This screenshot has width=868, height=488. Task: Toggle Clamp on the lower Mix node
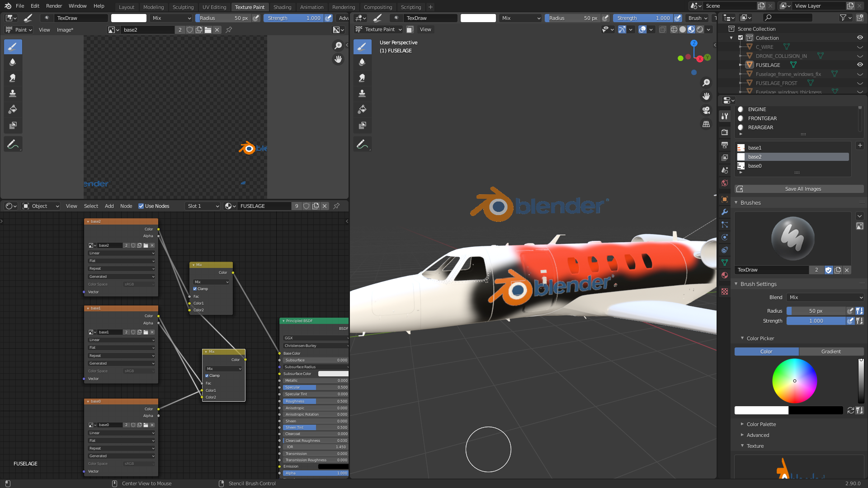(207, 375)
